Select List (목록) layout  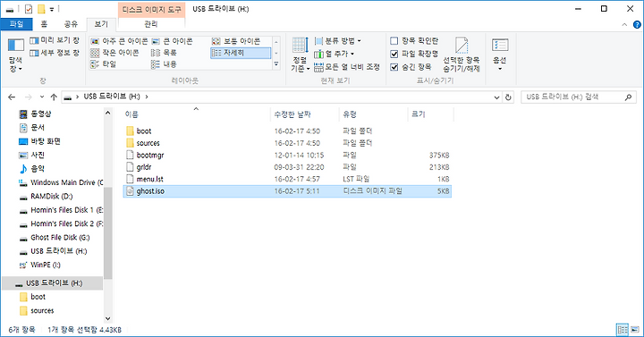pyautogui.click(x=164, y=53)
